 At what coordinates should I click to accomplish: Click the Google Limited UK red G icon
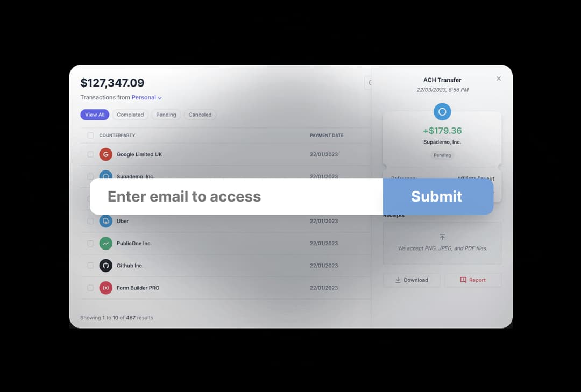105,154
